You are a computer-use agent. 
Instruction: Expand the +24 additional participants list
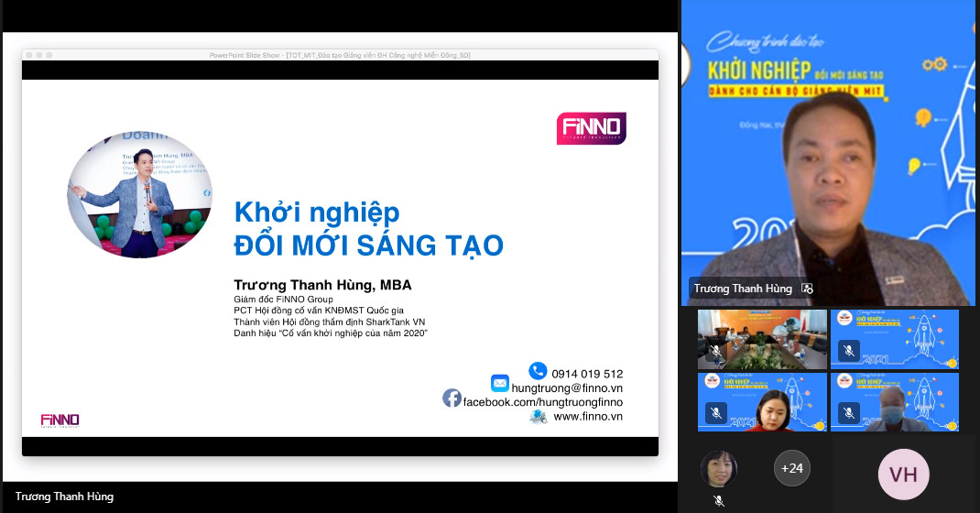click(791, 468)
